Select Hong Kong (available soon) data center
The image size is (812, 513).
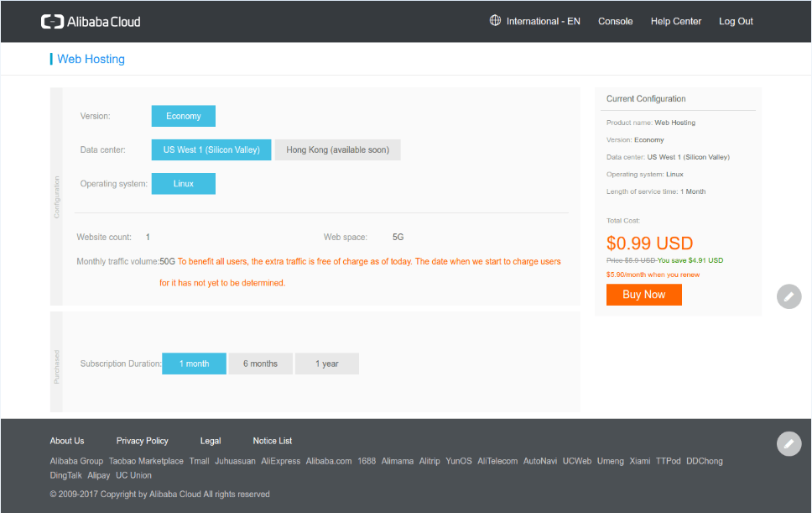[338, 149]
